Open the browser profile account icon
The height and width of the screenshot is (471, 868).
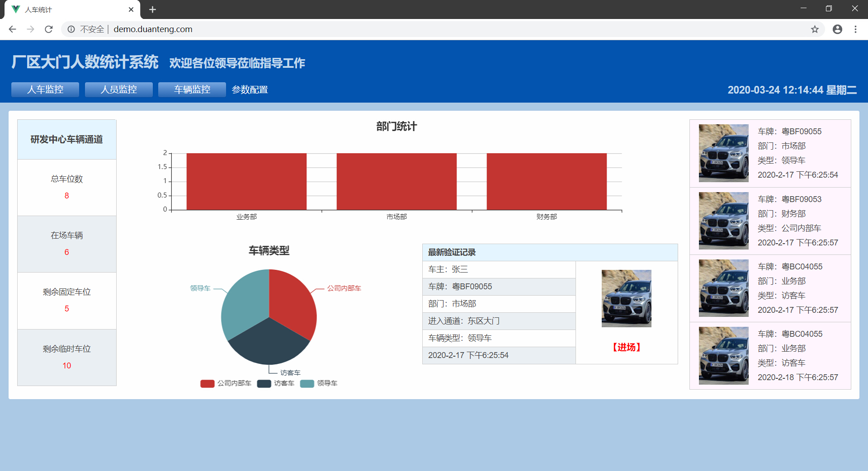click(837, 29)
